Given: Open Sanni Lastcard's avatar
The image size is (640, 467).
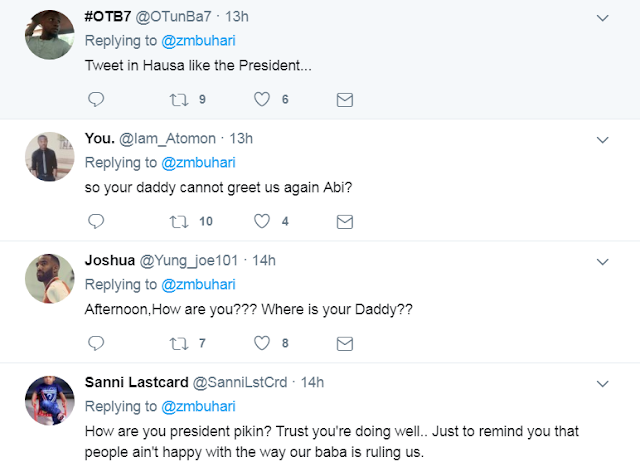Looking at the screenshot, I should tap(49, 400).
